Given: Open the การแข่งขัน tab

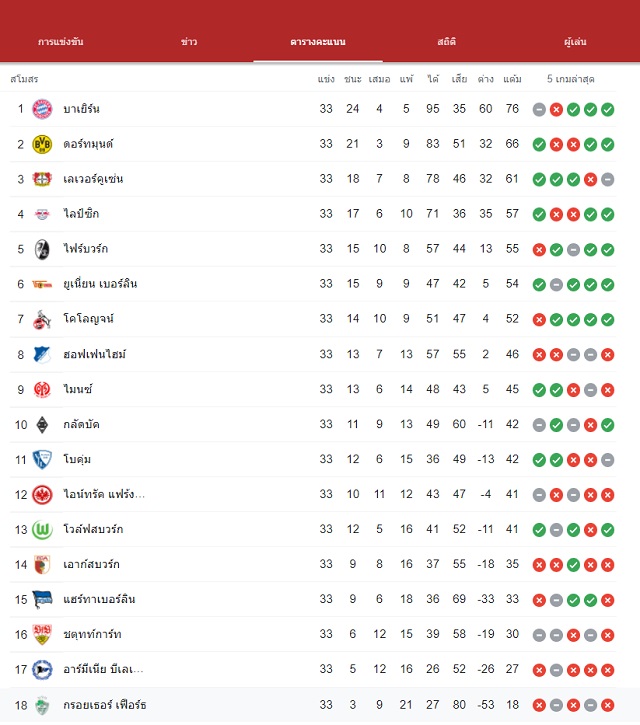Looking at the screenshot, I should point(61,42).
